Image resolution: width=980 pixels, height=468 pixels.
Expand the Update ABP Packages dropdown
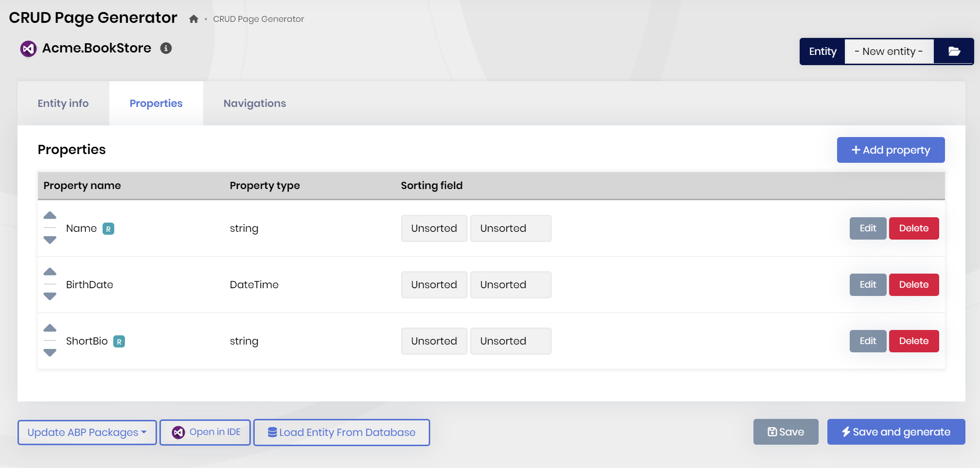tap(87, 433)
